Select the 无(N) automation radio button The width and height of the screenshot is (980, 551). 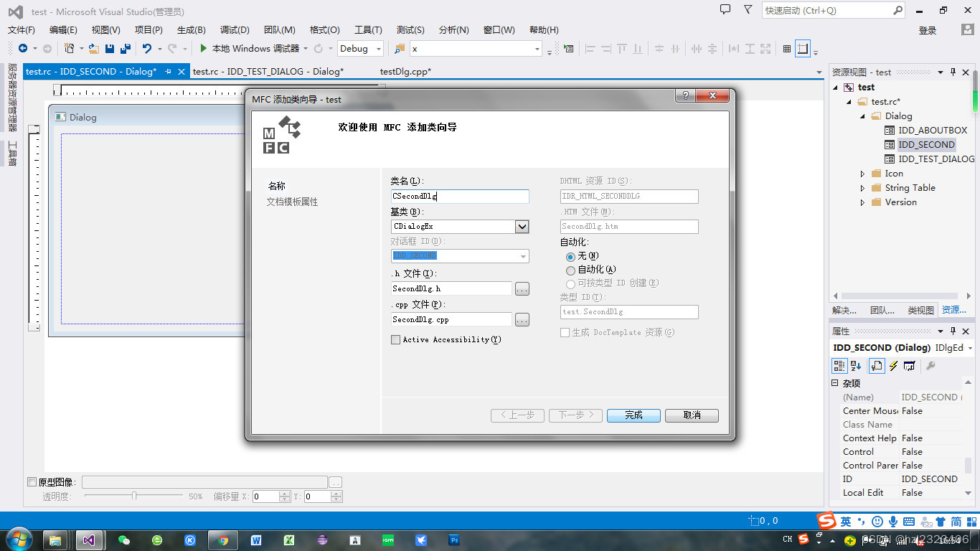[570, 256]
